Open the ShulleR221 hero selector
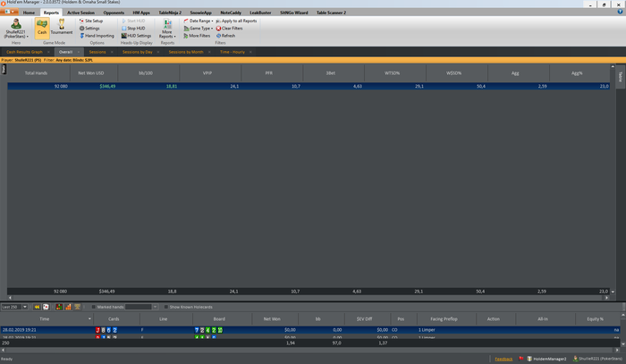Viewport: 626px width, 364px height. point(16,29)
